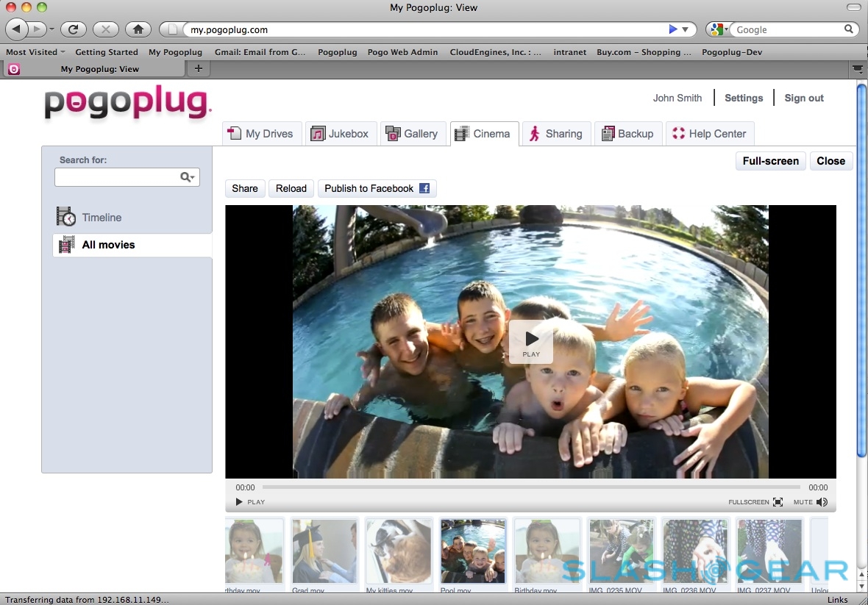Image resolution: width=868 pixels, height=605 pixels.
Task: Go to My Drives tab
Action: coord(260,134)
